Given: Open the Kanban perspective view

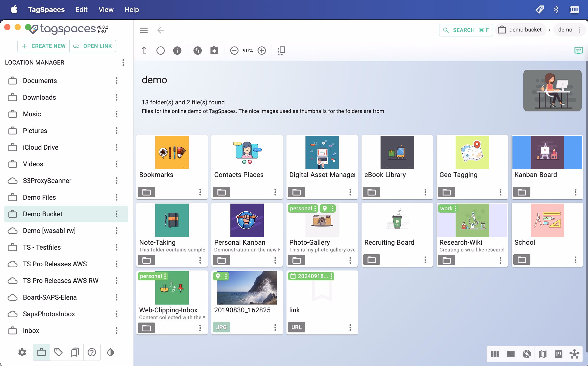Looking at the screenshot, I should point(558,354).
